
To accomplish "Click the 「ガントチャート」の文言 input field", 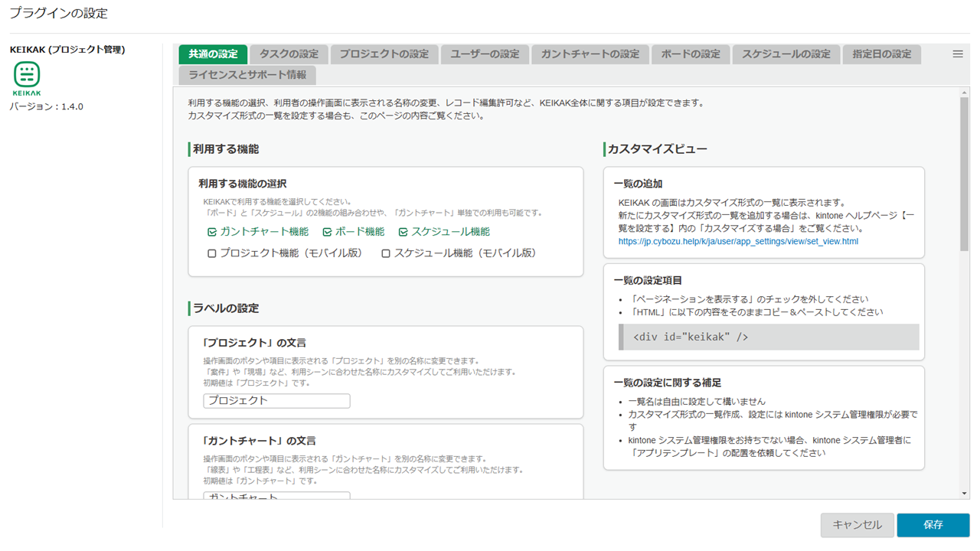I will [x=276, y=496].
